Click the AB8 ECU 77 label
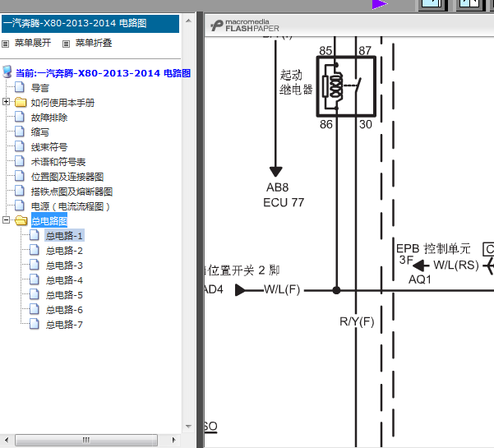 point(284,195)
